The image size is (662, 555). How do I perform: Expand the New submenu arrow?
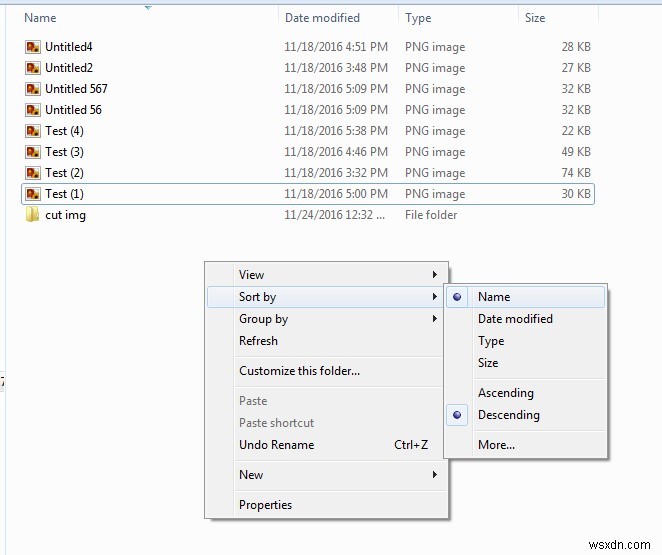[x=434, y=475]
